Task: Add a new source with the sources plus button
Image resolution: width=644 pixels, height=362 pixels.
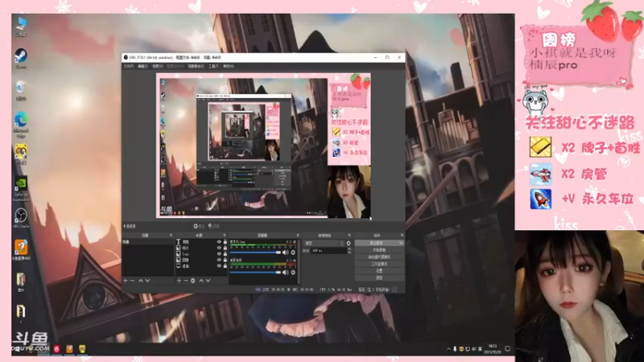Action: pyautogui.click(x=179, y=280)
